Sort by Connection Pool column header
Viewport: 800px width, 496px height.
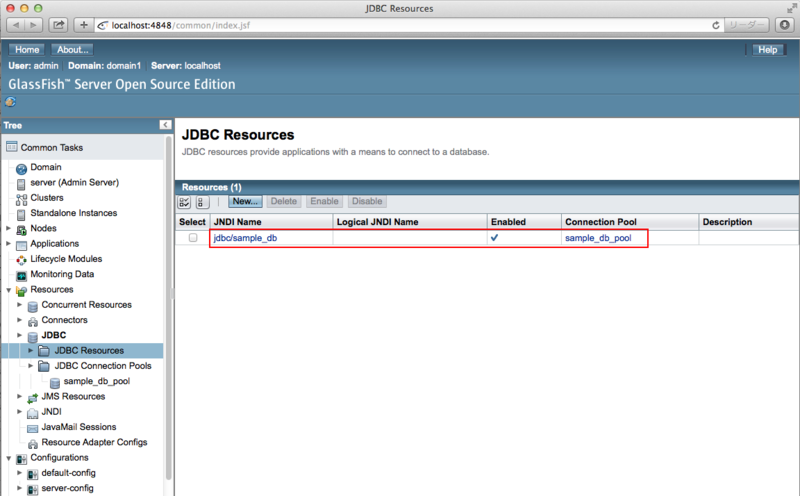click(601, 222)
